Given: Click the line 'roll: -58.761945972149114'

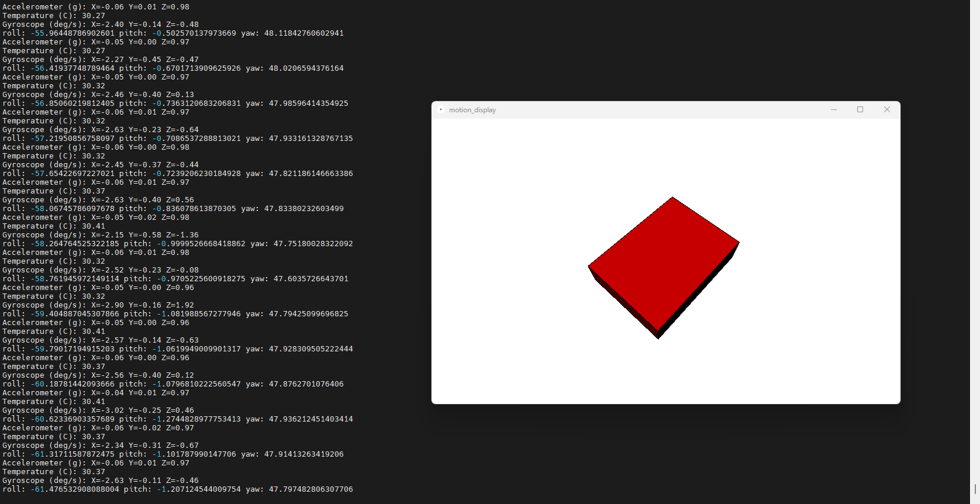Looking at the screenshot, I should [x=175, y=279].
